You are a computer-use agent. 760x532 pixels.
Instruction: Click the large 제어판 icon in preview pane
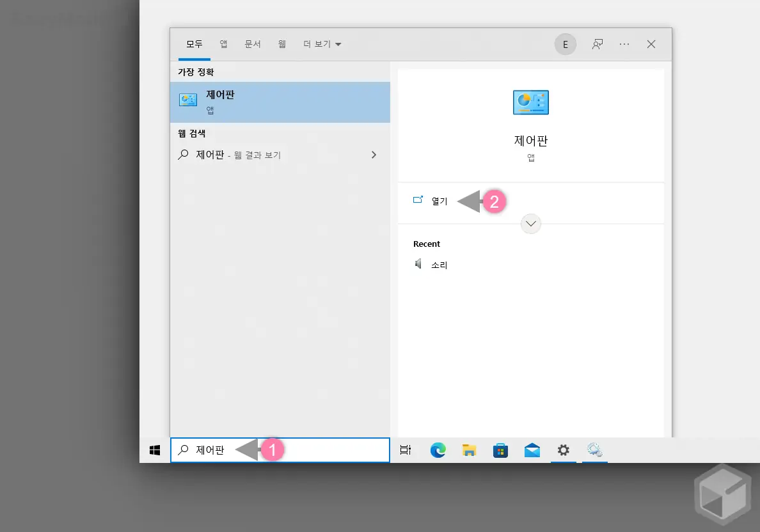tap(531, 102)
